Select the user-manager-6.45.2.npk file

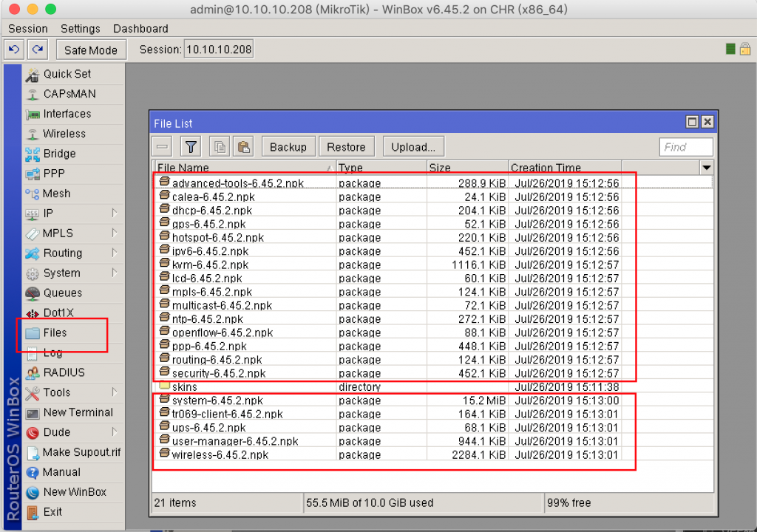pyautogui.click(x=432, y=441)
